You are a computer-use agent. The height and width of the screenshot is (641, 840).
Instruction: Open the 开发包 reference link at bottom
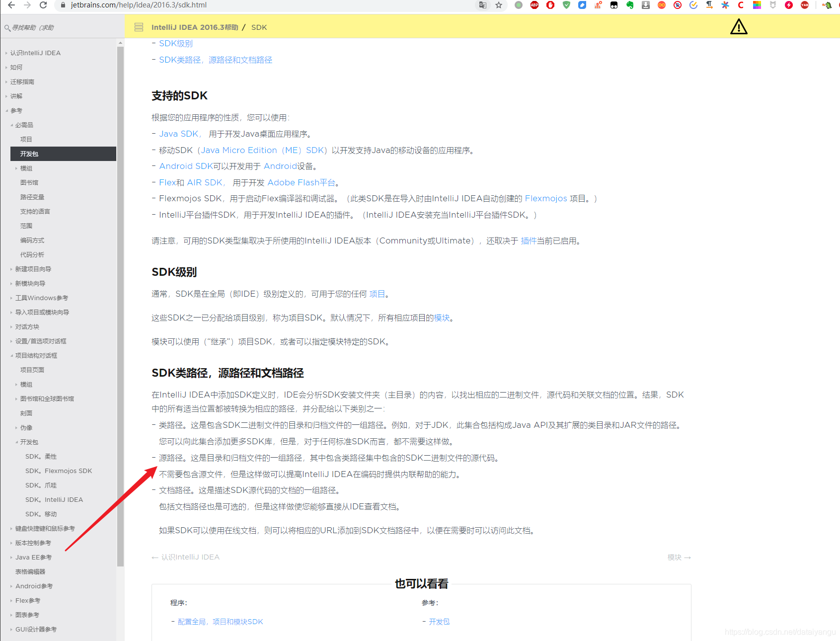click(439, 622)
